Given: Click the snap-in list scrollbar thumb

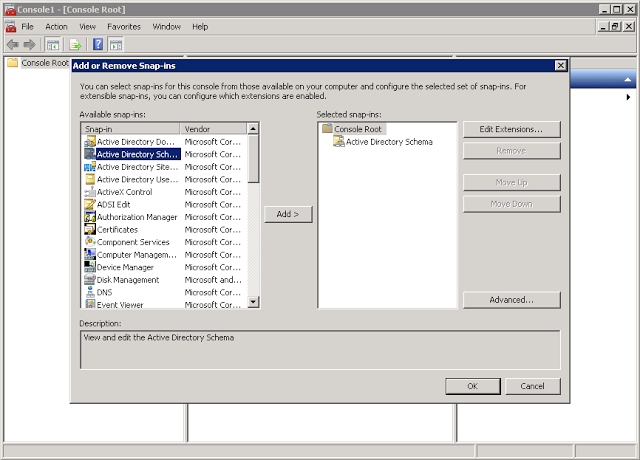Looking at the screenshot, I should click(x=253, y=159).
